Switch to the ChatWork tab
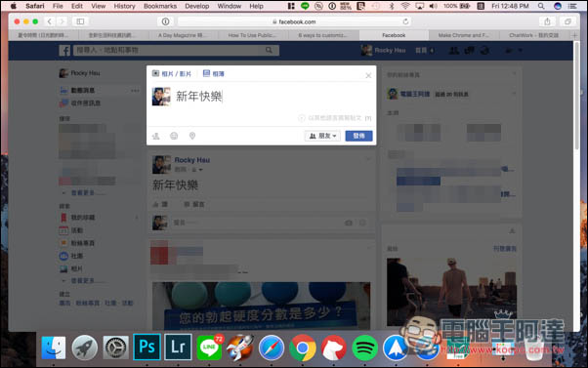This screenshot has height=368, width=588. coord(533,35)
